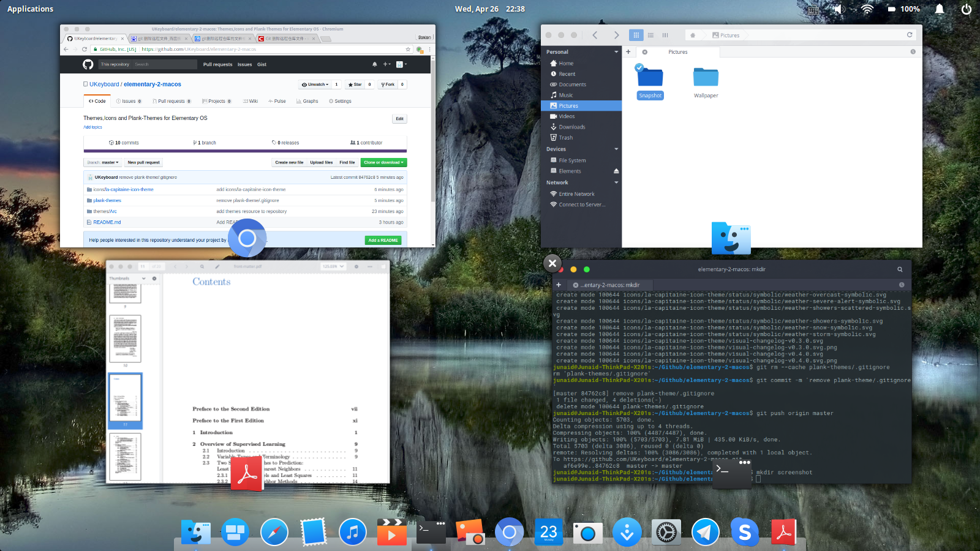Open GitHub notifications bell in Chromium

(375, 64)
